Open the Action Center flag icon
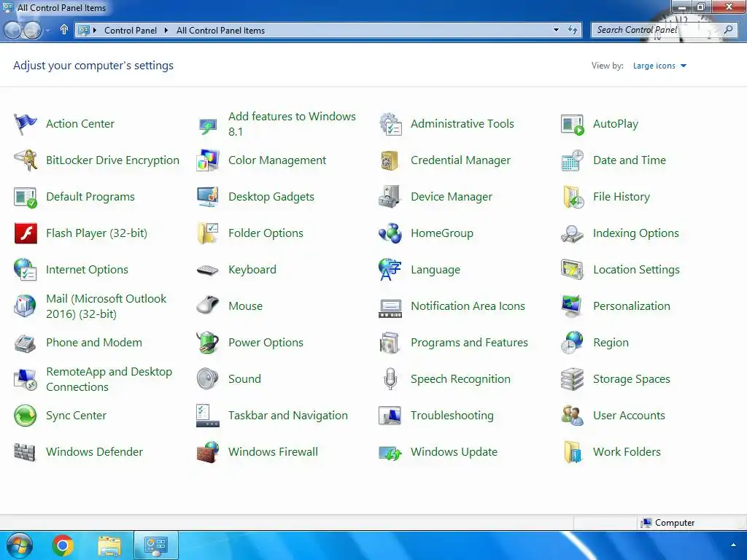The height and width of the screenshot is (560, 747). click(25, 124)
